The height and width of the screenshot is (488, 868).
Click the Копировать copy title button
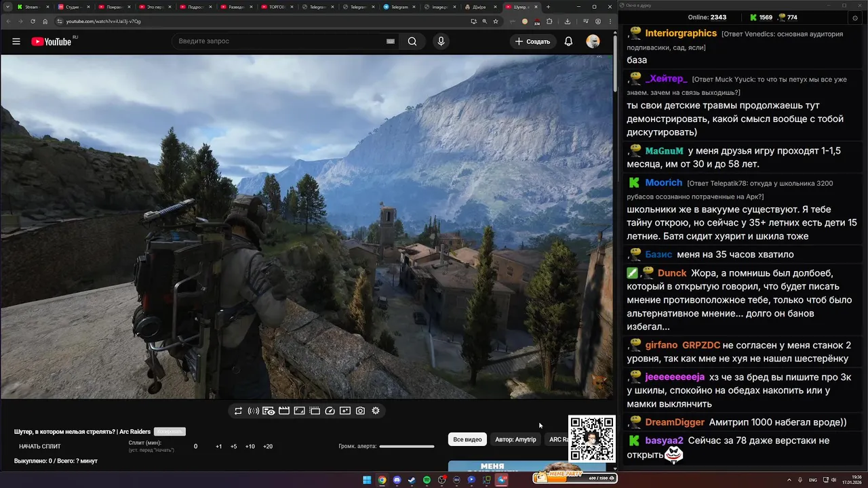click(170, 432)
